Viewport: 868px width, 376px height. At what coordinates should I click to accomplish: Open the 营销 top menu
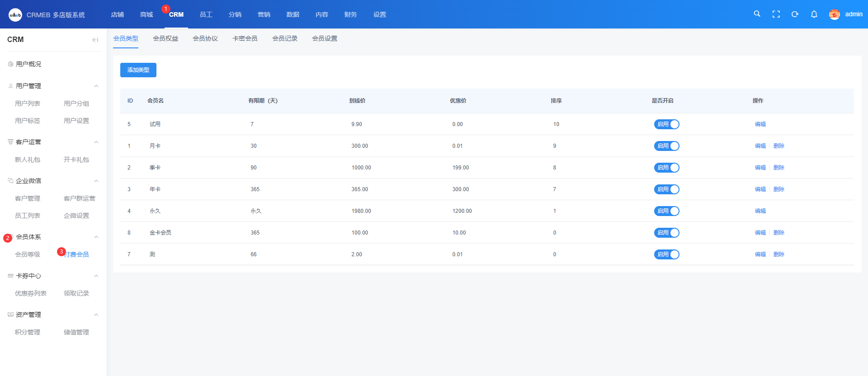click(264, 14)
